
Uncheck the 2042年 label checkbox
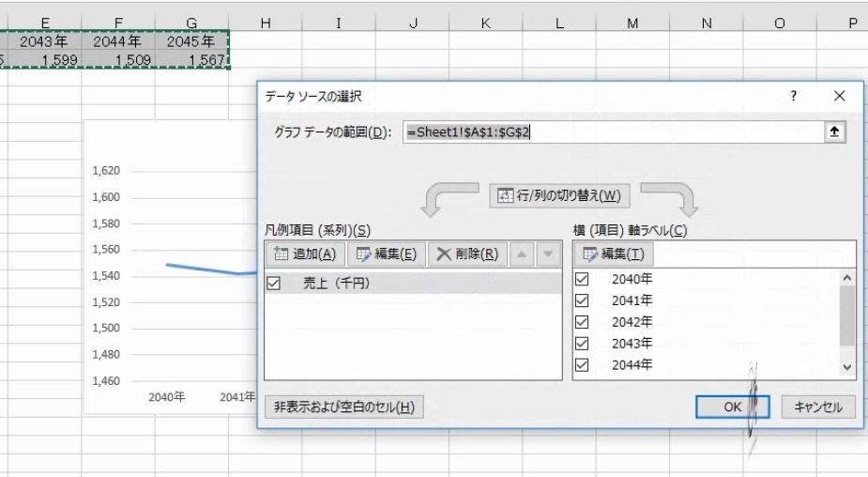(582, 322)
